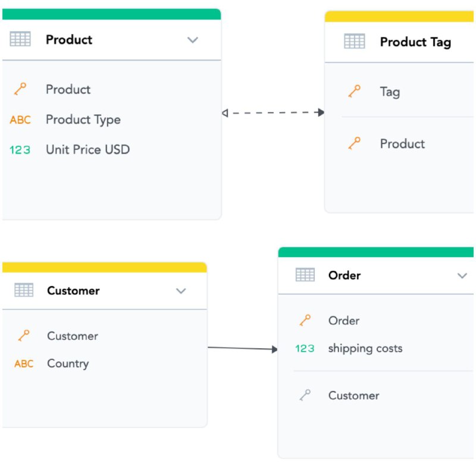This screenshot has width=476, height=476.
Task: Select the Product Tag dataset title
Action: 415,42
